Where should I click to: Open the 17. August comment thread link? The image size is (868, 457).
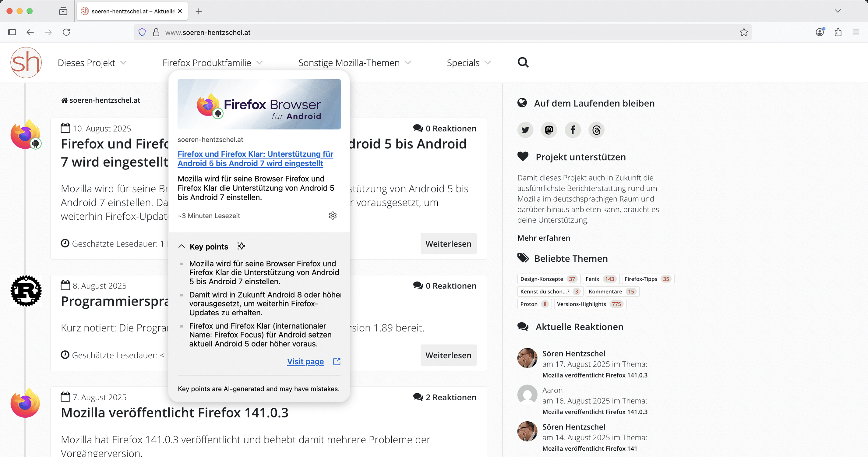595,375
